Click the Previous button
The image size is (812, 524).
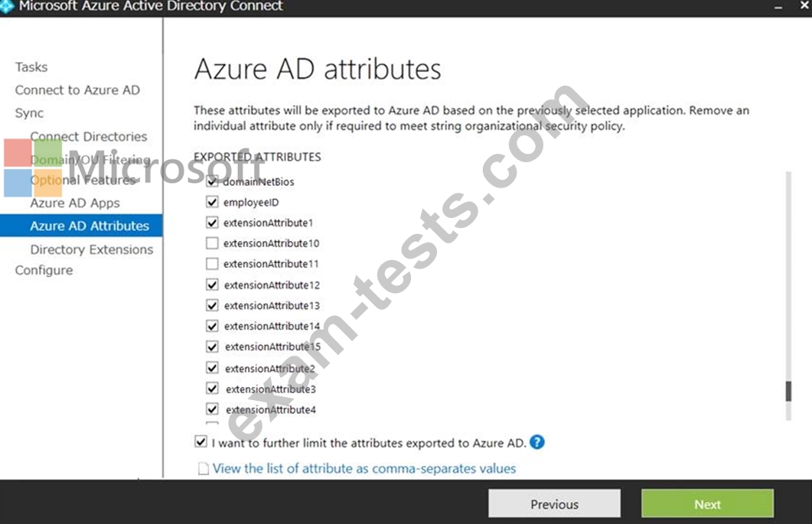554,504
